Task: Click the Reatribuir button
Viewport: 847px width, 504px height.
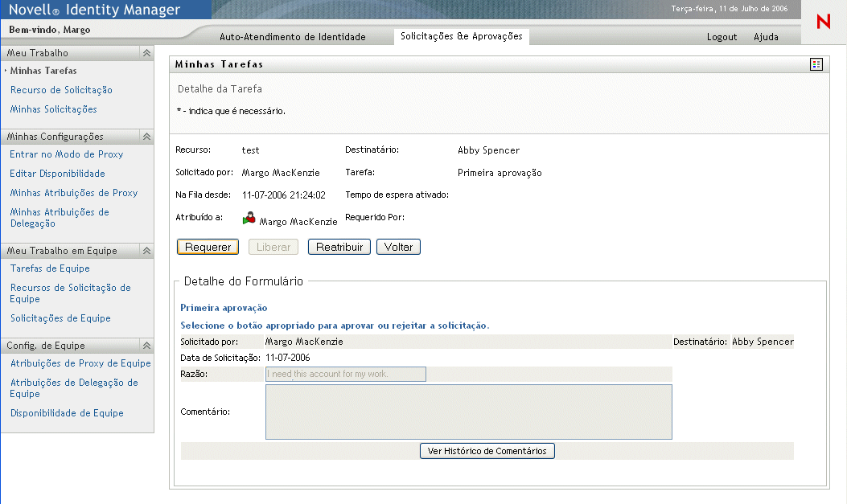Action: [x=339, y=247]
